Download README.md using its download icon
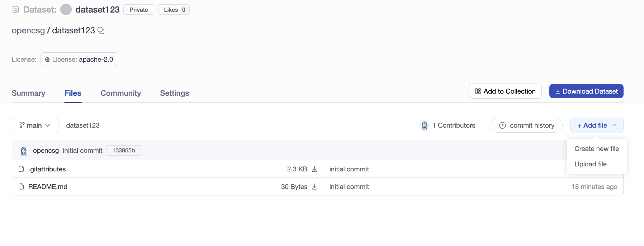 314,186
